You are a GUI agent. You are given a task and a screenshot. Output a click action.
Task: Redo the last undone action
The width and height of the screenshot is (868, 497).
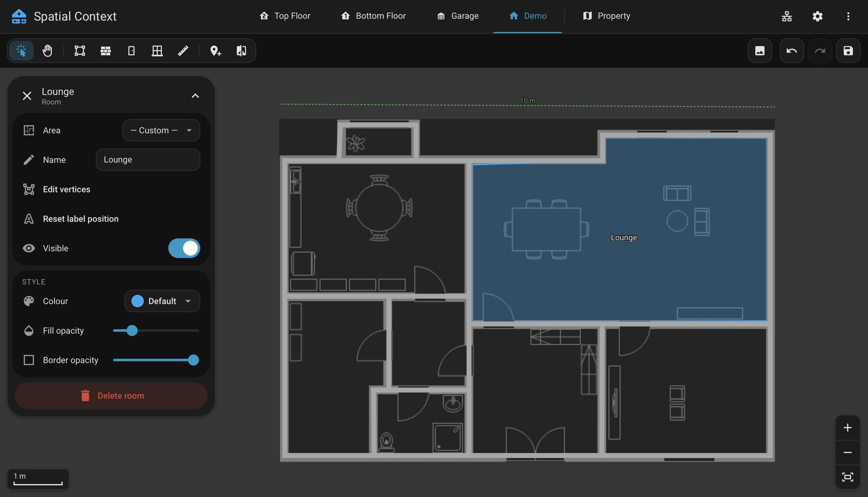[x=820, y=51]
